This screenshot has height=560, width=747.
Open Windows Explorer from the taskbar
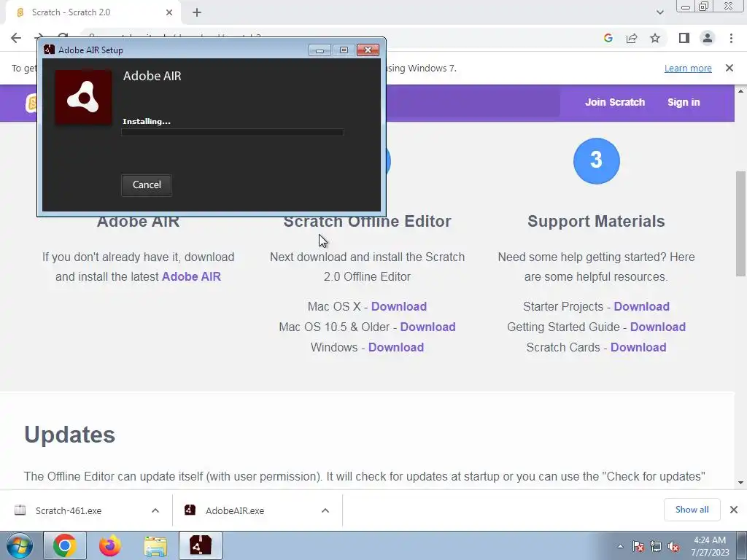point(155,545)
